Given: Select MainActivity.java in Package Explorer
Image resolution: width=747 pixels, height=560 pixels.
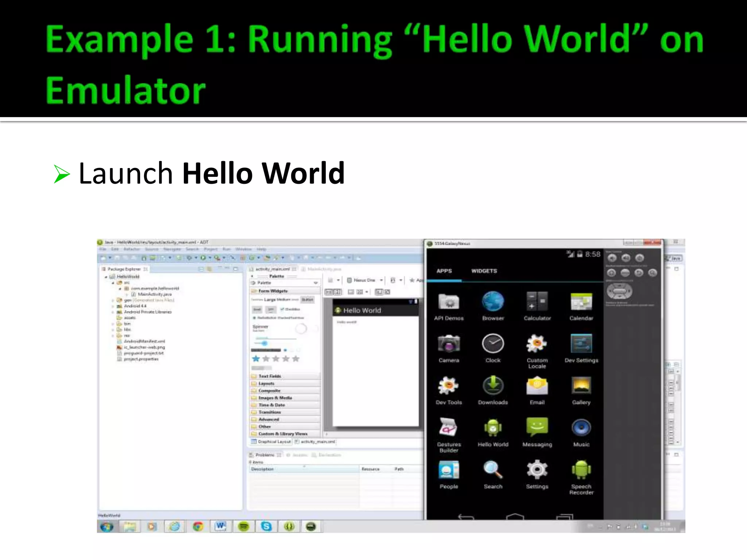Looking at the screenshot, I should tap(151, 294).
